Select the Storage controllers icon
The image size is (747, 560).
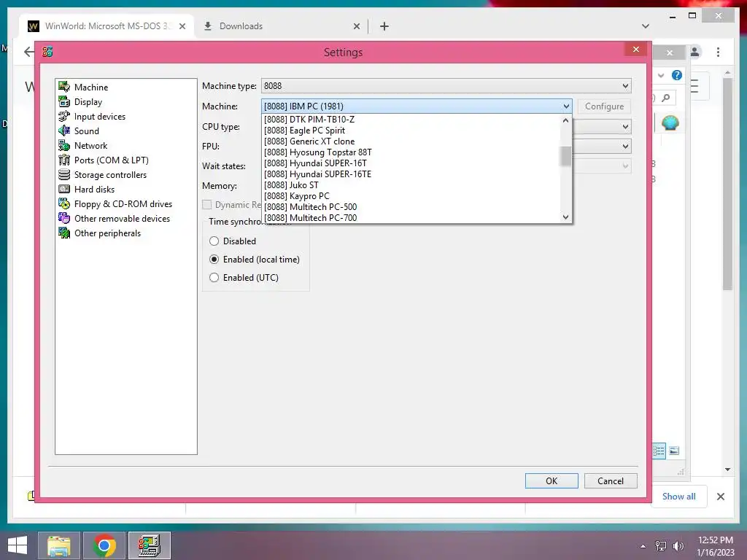pyautogui.click(x=64, y=174)
